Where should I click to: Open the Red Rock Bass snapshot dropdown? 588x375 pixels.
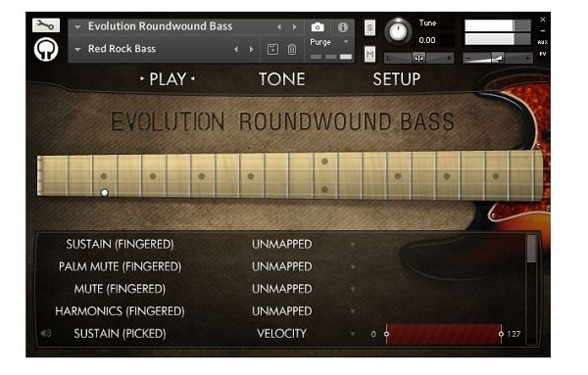coord(77,50)
